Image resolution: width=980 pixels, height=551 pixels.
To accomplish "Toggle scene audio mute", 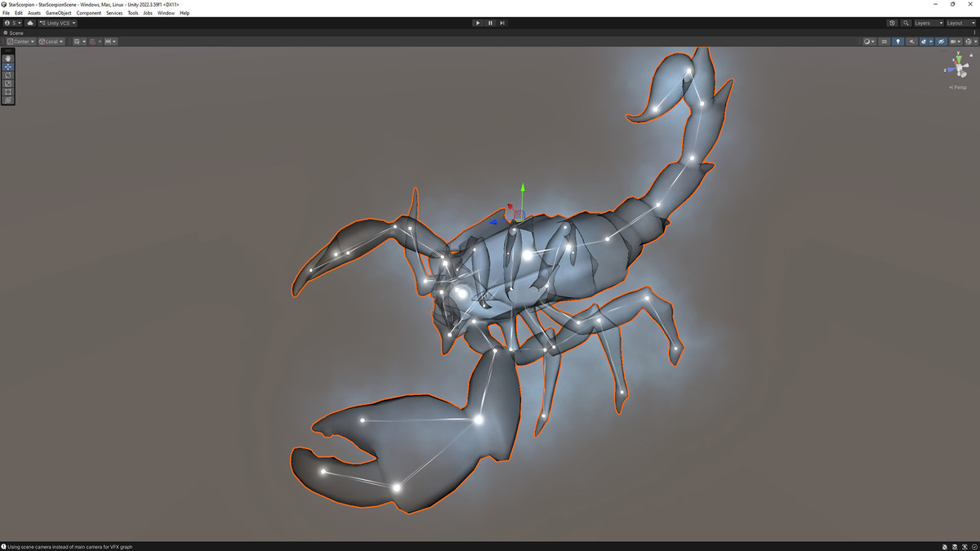I will [911, 42].
